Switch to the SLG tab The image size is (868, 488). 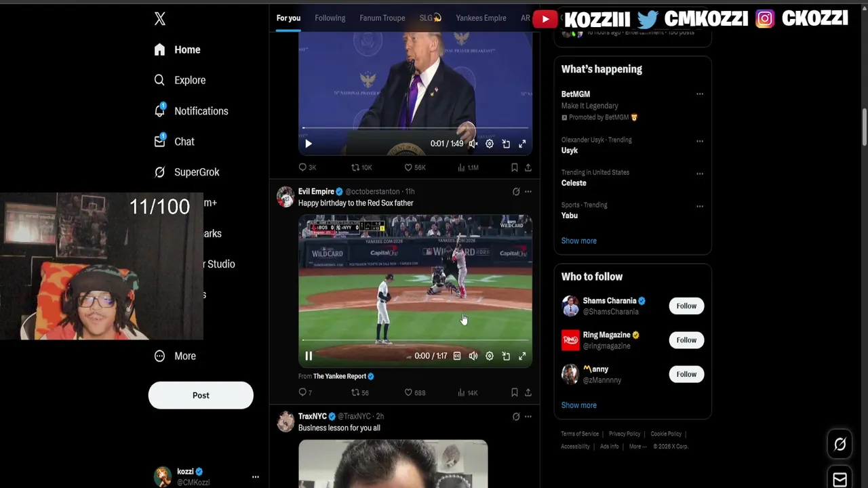430,18
